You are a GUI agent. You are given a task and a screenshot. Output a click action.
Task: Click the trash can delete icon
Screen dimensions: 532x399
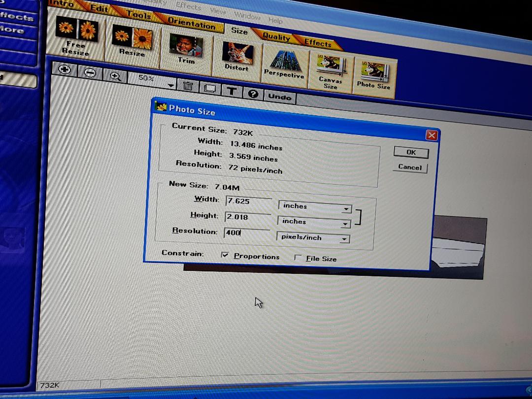coord(188,86)
